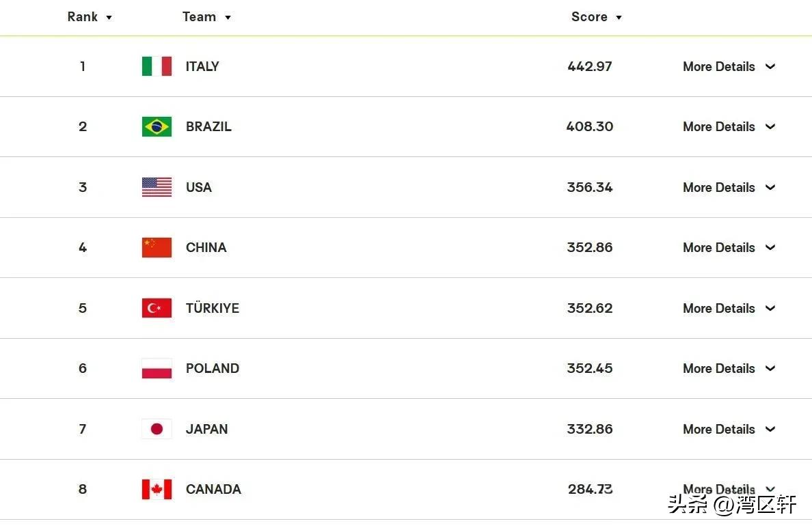Viewport: 812px width, 530px height.
Task: Click the Canada flag icon
Action: coord(157,489)
